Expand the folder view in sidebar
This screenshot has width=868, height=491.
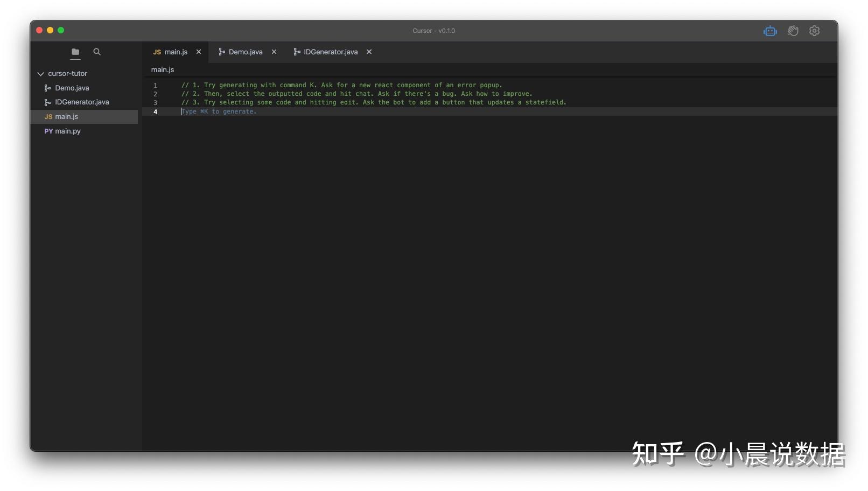75,52
